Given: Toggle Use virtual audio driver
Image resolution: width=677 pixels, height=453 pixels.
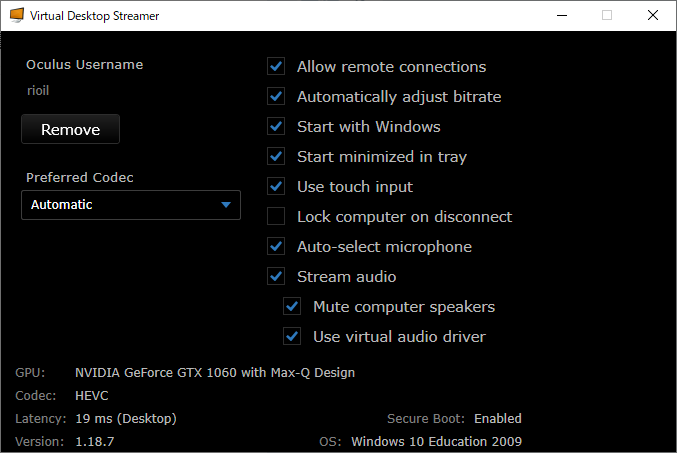Looking at the screenshot, I should [x=292, y=336].
